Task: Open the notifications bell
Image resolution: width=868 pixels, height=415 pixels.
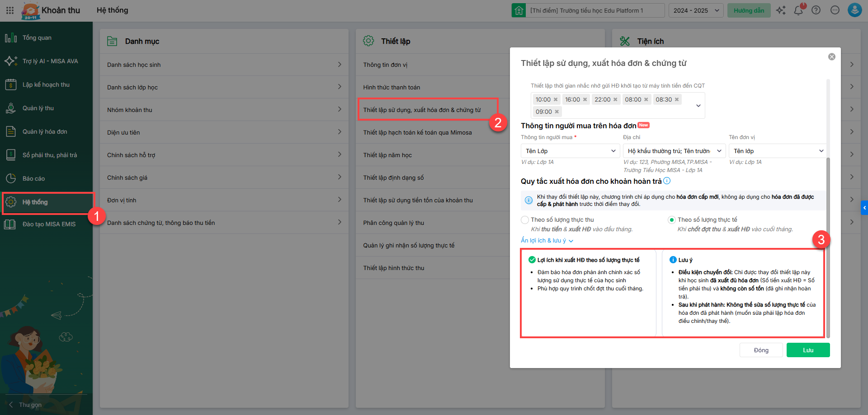Action: pyautogui.click(x=798, y=10)
